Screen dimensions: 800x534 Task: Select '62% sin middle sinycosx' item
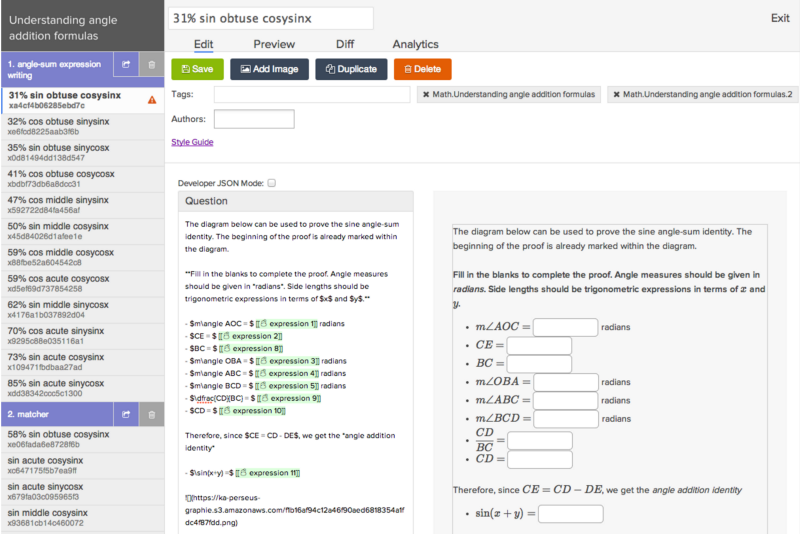83,310
